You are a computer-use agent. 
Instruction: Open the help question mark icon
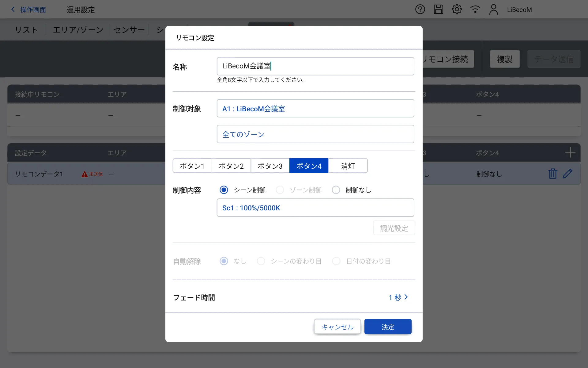[420, 10]
